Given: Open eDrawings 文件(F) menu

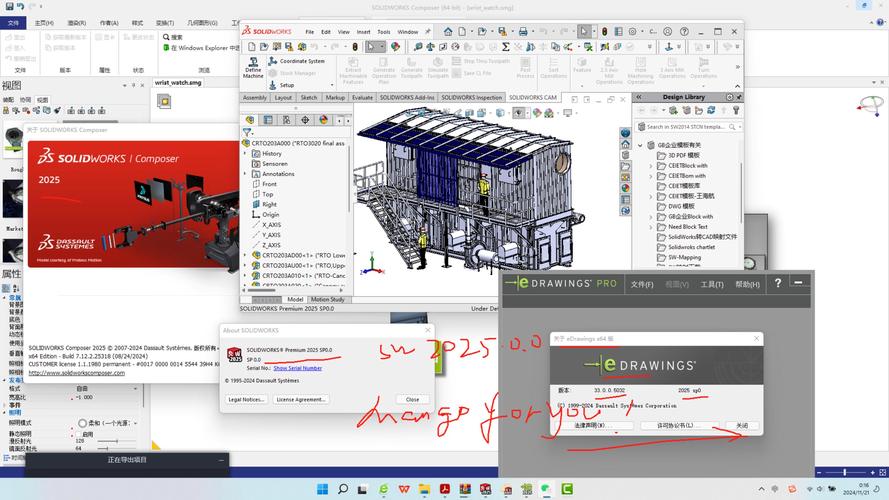Looking at the screenshot, I should tap(642, 284).
